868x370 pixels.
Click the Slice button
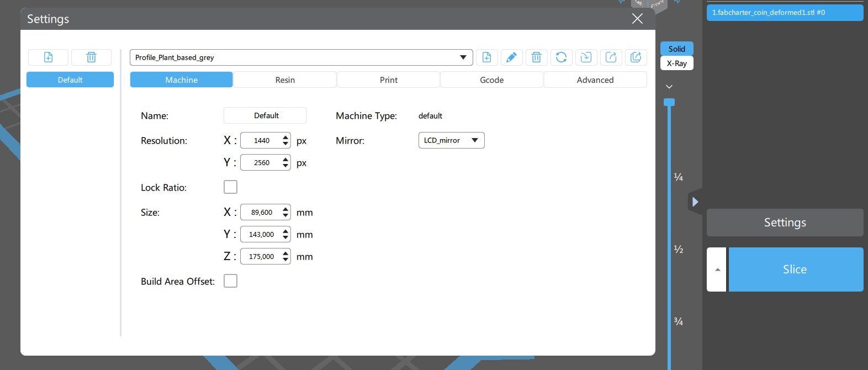pyautogui.click(x=796, y=269)
